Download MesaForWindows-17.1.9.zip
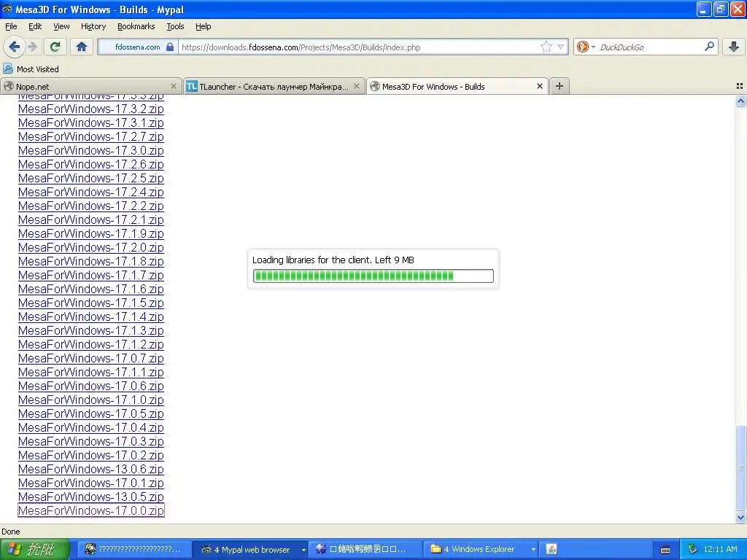Viewport: 747px width, 560px height. click(x=91, y=233)
